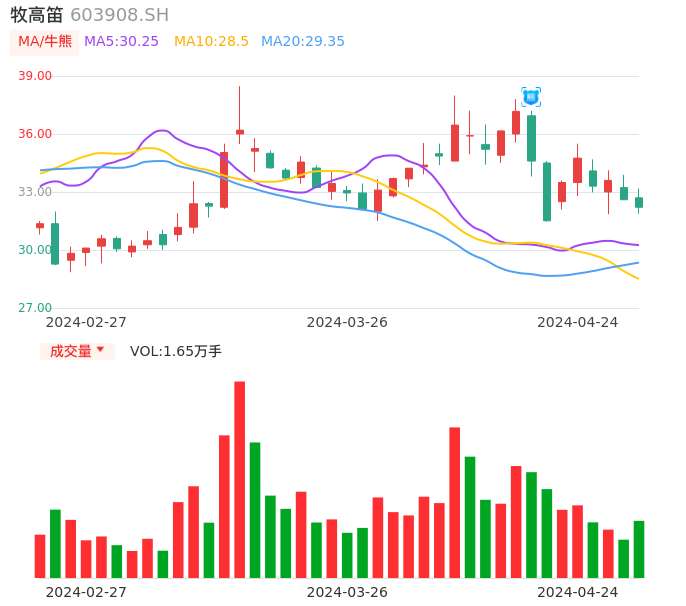Open the 成交量 indicator dropdown arrow
The height and width of the screenshot is (606, 686).
click(x=101, y=350)
